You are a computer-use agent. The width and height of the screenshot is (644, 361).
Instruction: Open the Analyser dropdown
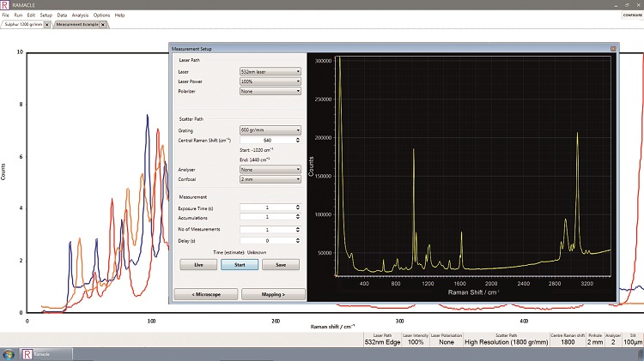(270, 170)
